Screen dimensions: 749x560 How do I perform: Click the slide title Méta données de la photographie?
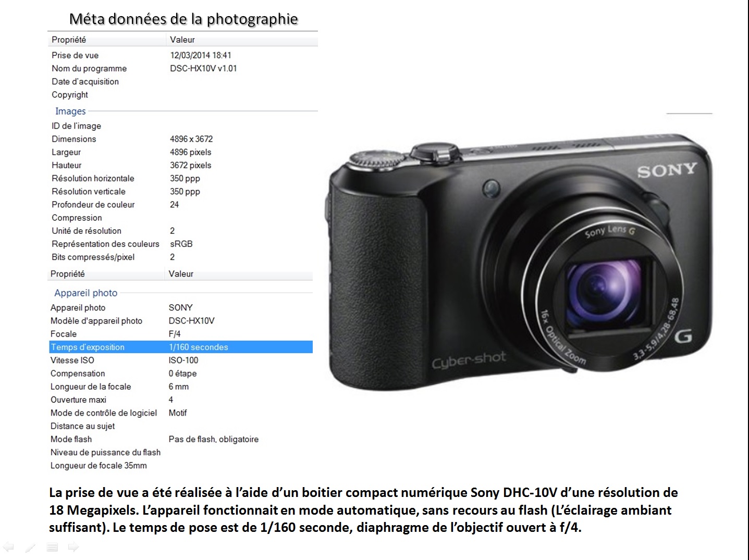coord(183,19)
